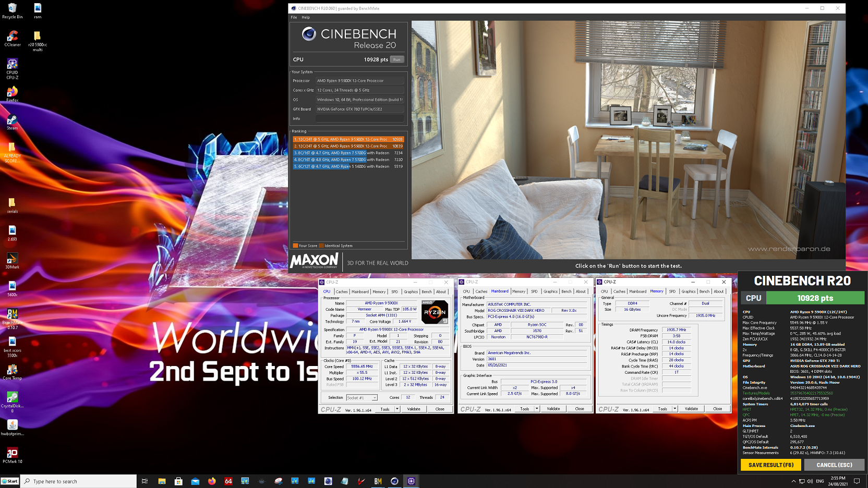Click CANCEL (ESC) in BenchMate panel
Screen dimensions: 868x488
[834, 465]
